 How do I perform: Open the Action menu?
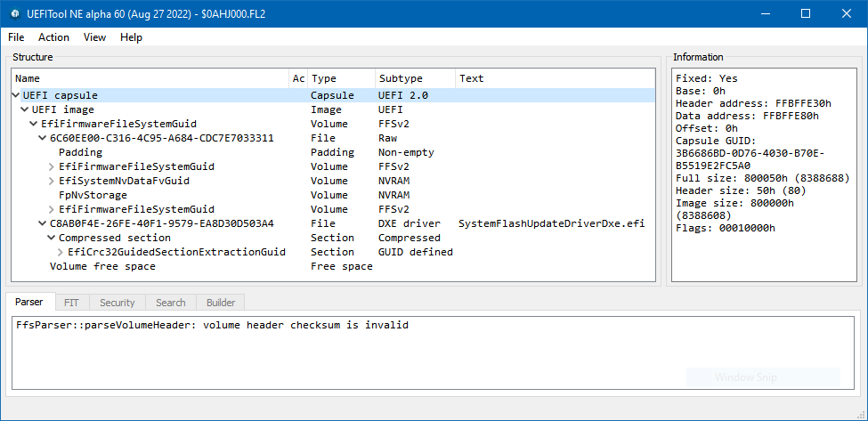[53, 37]
